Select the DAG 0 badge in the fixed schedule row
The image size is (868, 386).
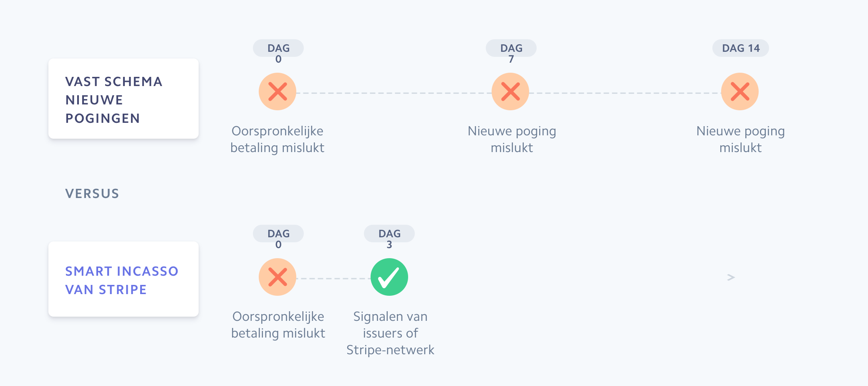point(278,48)
